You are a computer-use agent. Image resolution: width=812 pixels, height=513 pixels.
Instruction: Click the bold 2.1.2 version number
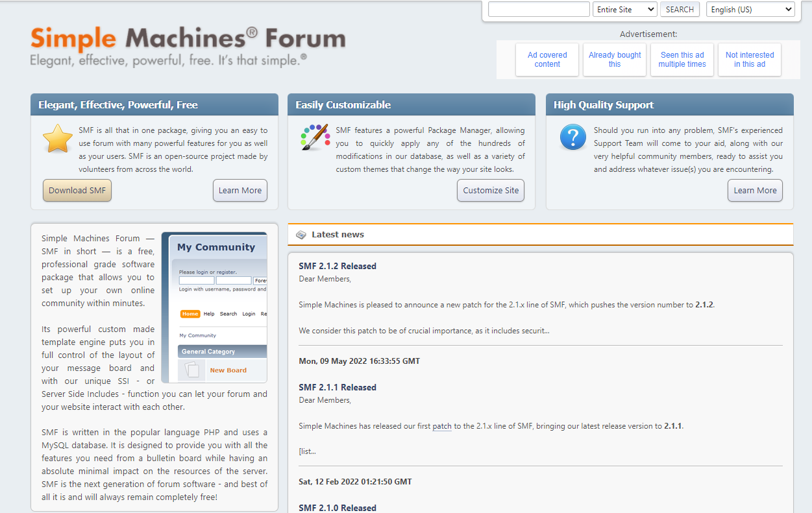(x=704, y=305)
